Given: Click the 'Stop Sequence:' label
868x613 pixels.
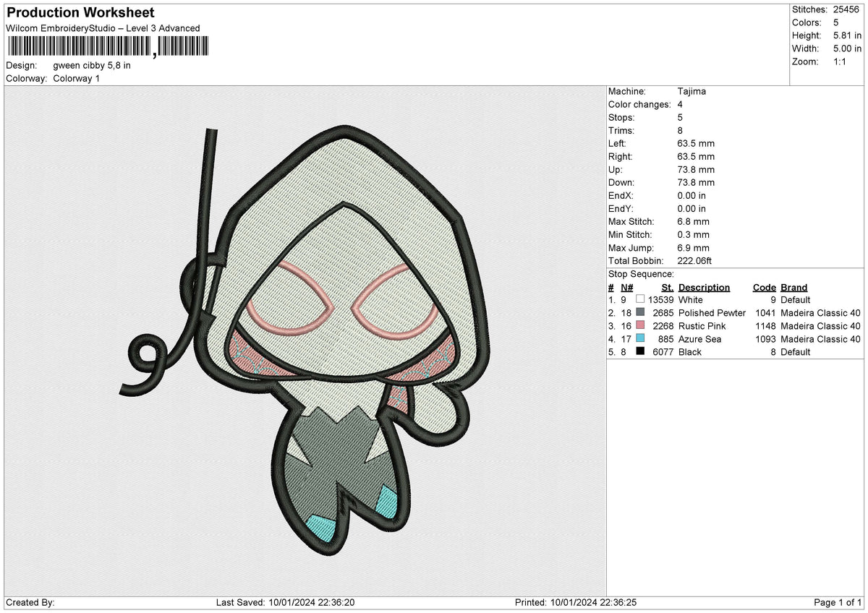Looking at the screenshot, I should (x=641, y=274).
